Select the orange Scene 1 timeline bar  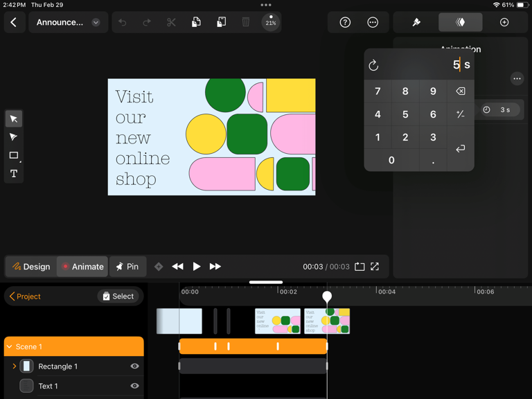click(253, 346)
